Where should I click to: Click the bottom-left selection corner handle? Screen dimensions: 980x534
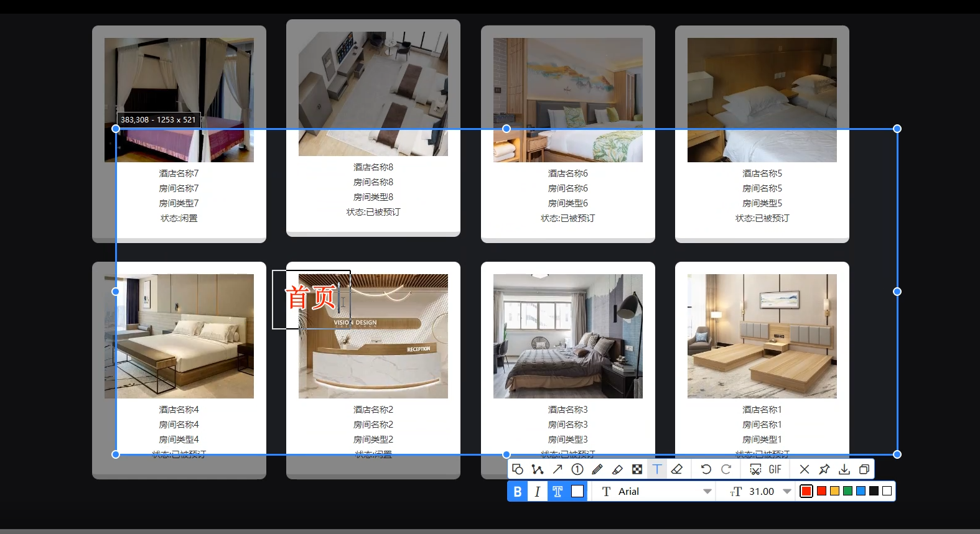pos(116,454)
